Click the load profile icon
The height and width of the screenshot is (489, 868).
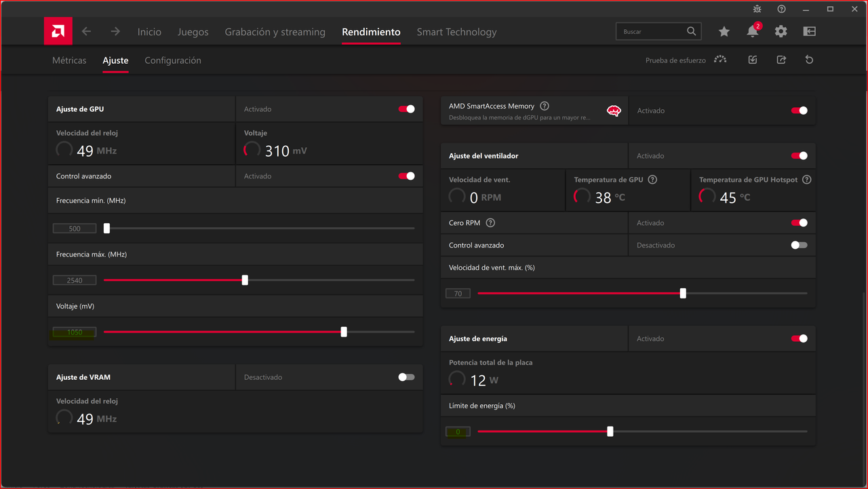coord(753,60)
